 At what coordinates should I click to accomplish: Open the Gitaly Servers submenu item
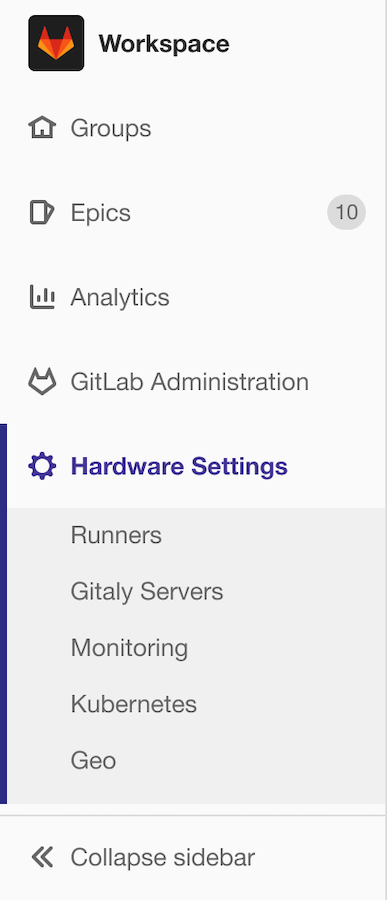click(x=147, y=591)
